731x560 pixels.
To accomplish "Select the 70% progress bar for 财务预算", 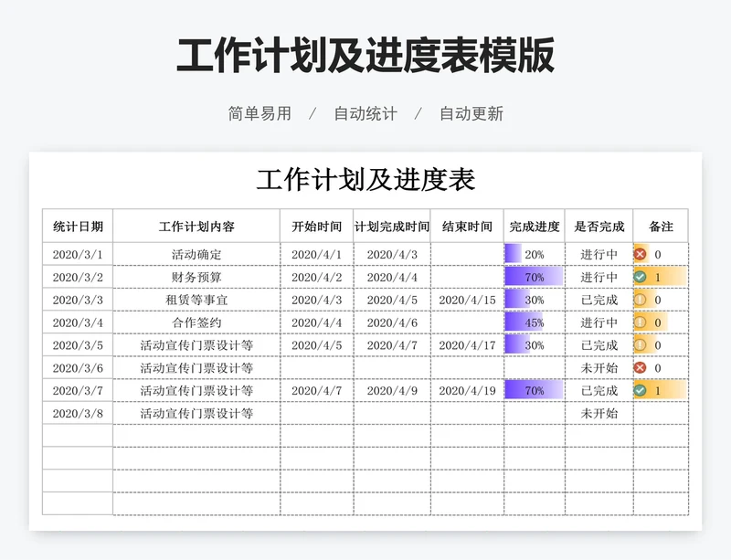I will (x=534, y=277).
